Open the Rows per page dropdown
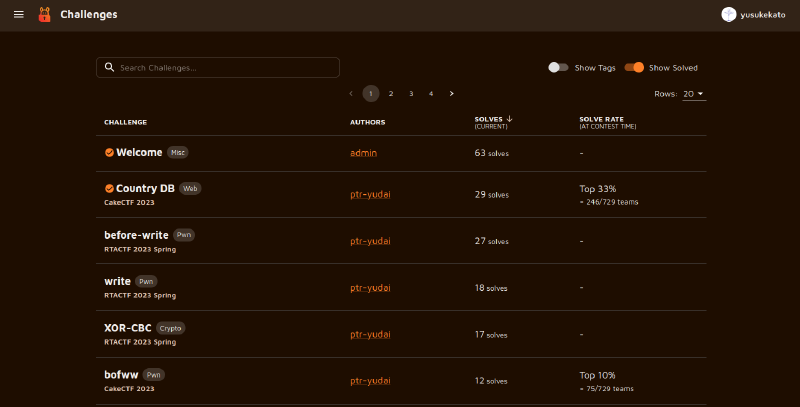 coord(694,94)
